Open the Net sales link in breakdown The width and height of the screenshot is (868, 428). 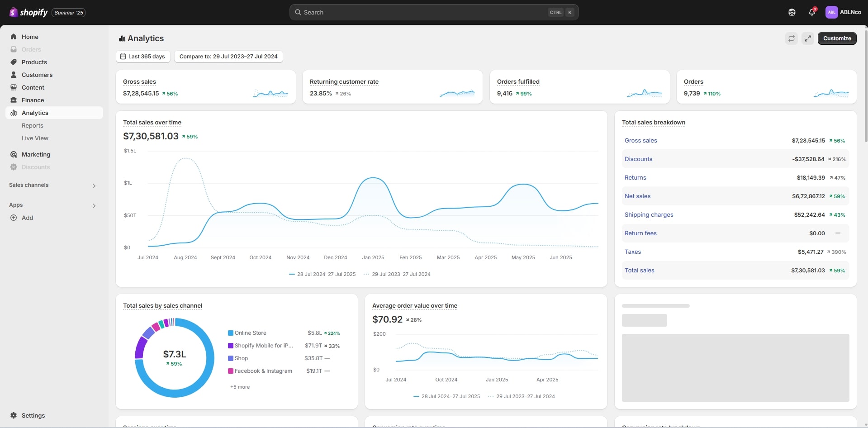[x=637, y=196]
